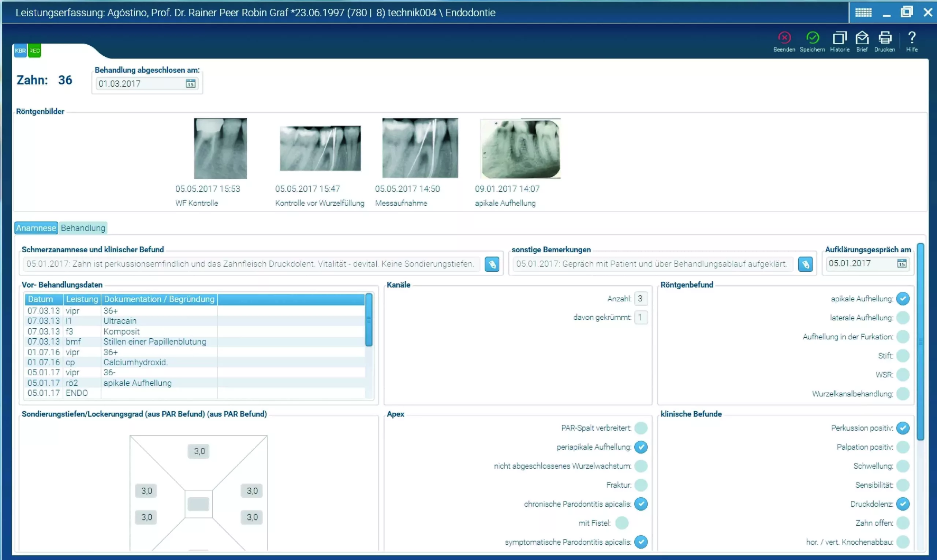The image size is (937, 560).
Task: Click the Beenden icon in toolbar
Action: pos(784,38)
